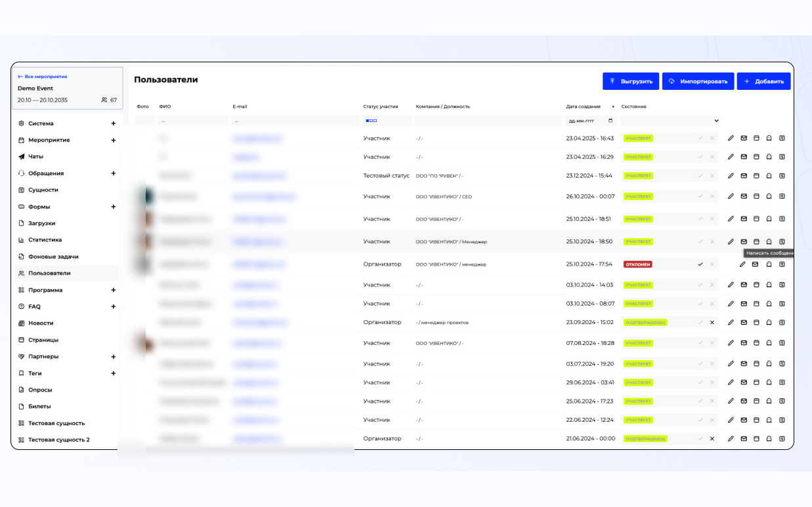Edit the user created 23.04.2025 - 16:43
The width and height of the screenshot is (812, 507).
coord(731,138)
